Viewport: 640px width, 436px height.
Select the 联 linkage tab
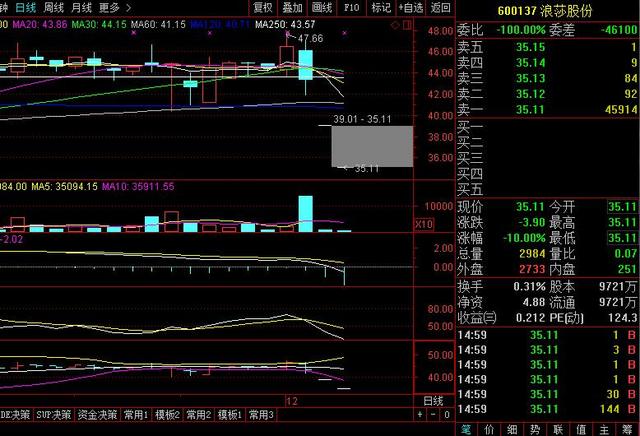pos(558,429)
